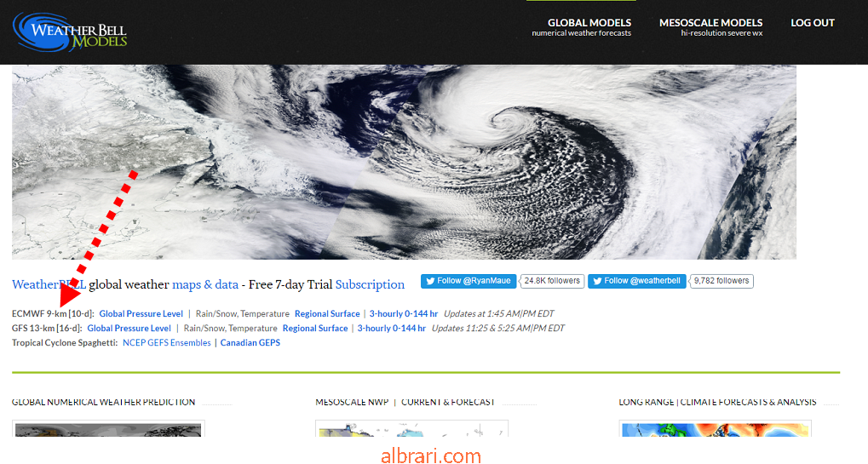
Task: Click the 24.8K followers count
Action: (552, 281)
